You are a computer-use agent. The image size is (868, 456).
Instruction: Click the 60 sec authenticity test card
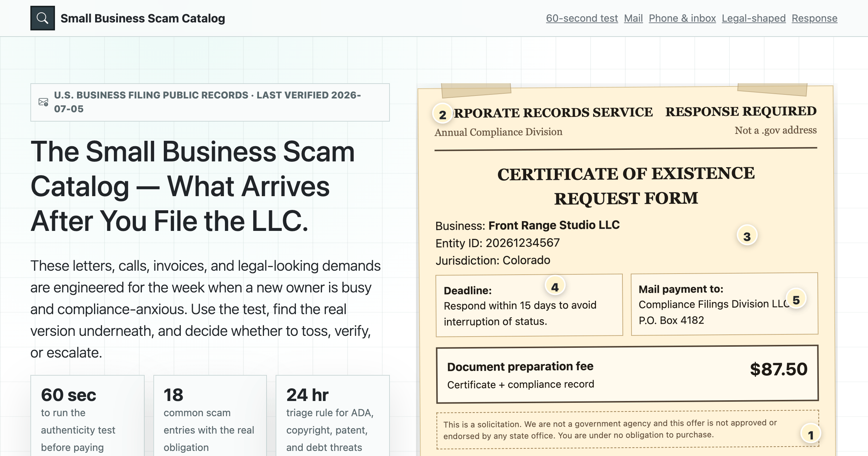point(88,415)
